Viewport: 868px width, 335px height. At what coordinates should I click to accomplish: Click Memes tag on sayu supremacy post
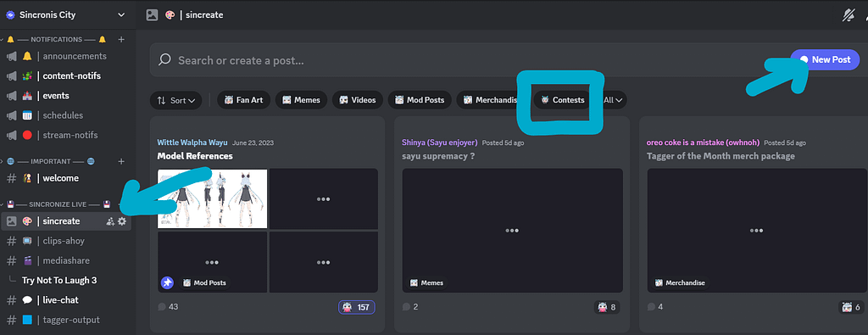pyautogui.click(x=427, y=282)
